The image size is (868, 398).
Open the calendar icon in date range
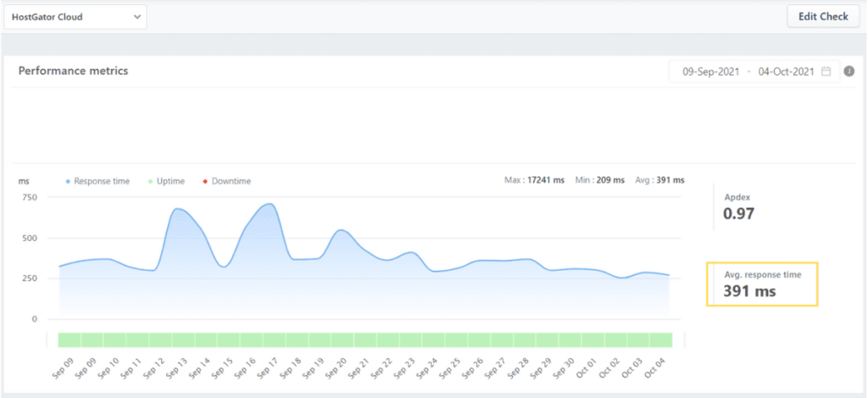[826, 72]
